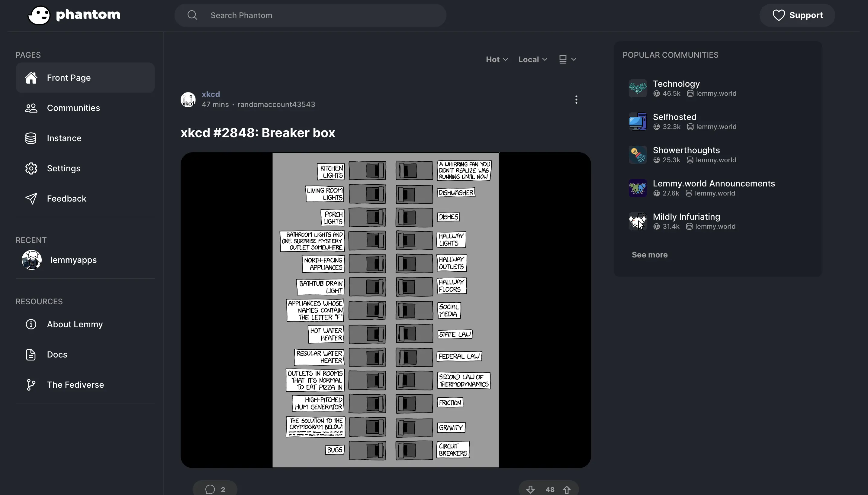The width and height of the screenshot is (868, 495).
Task: Open the Local feed type dropdown
Action: pos(533,60)
